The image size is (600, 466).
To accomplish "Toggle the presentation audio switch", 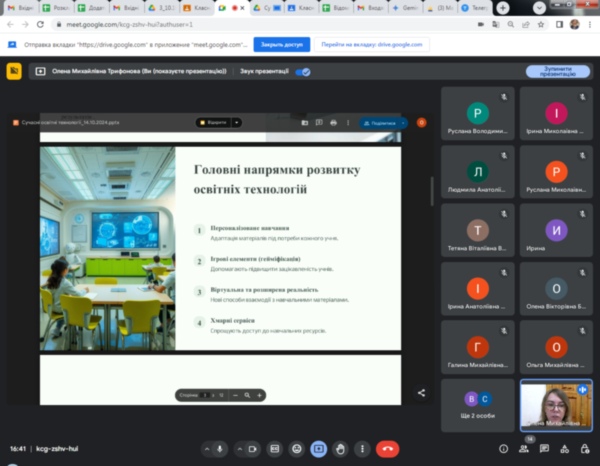I will [303, 71].
